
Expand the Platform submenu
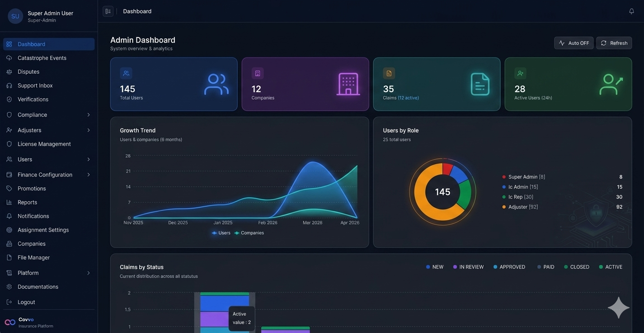click(x=89, y=273)
